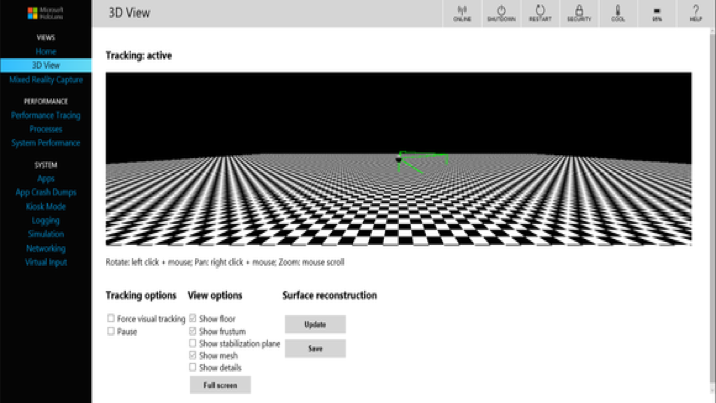Select the 3D View menu item
716x403 pixels.
[x=46, y=65]
